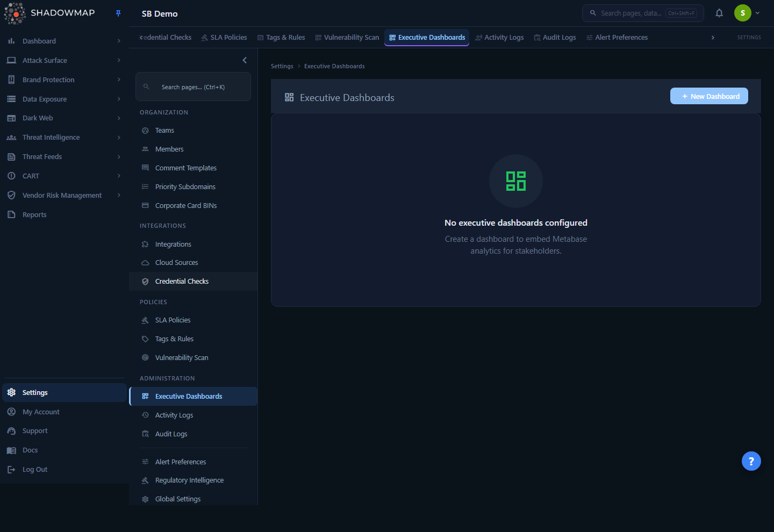Expand Data Exposure submenu chevron
Screen dimensions: 774x532
(x=119, y=99)
